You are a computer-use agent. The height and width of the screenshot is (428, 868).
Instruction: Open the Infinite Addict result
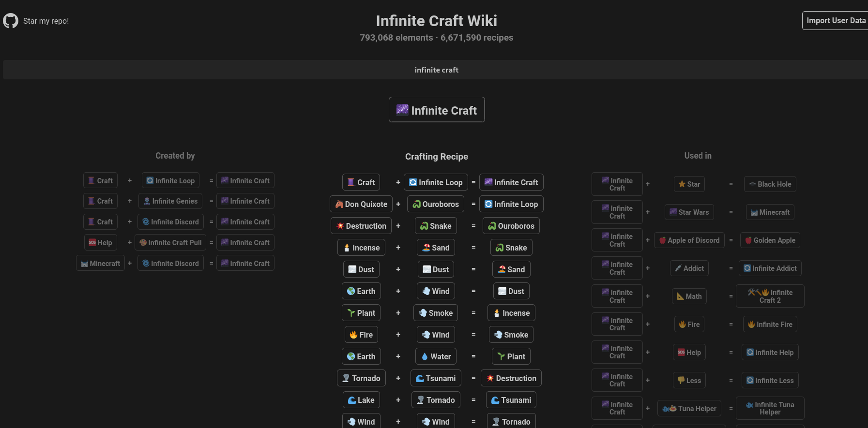click(x=770, y=268)
